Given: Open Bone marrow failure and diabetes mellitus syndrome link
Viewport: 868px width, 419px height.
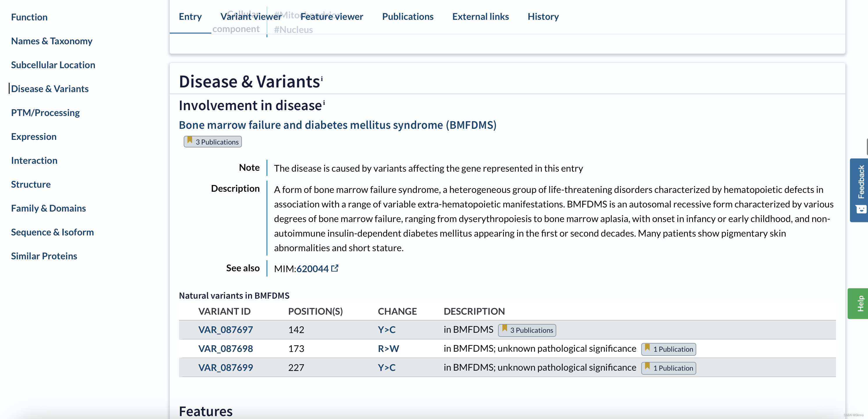Looking at the screenshot, I should [x=338, y=125].
